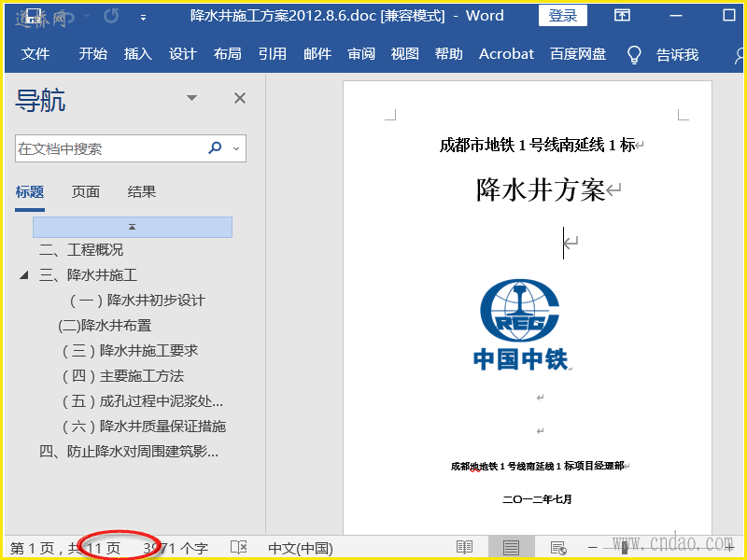747x560 pixels.
Task: Click the text 二〇一二年七月
Action: (537, 499)
